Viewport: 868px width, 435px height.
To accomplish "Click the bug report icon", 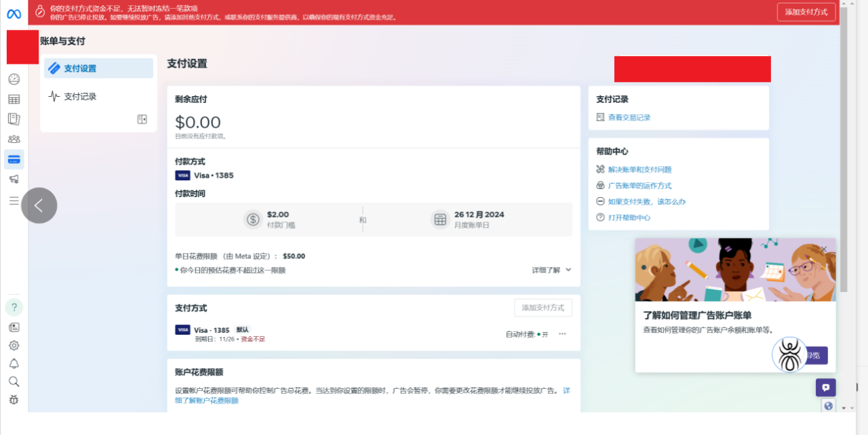I will coord(14,400).
